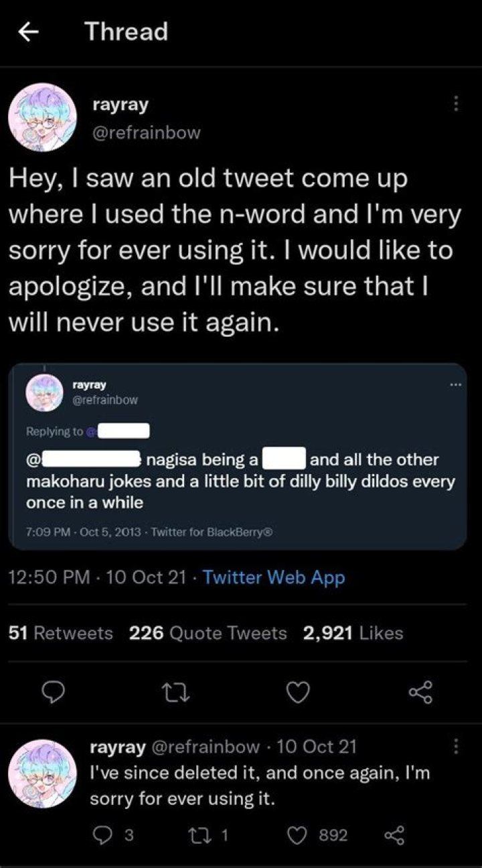Screen dimensions: 482x868
Task: View the 226 Quote Tweets
Action: [x=208, y=633]
